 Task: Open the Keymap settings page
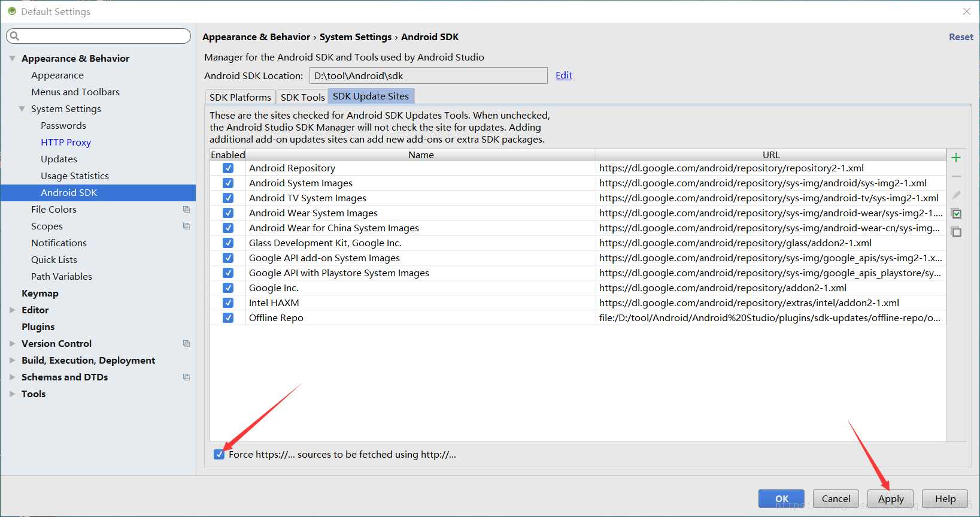pos(40,294)
